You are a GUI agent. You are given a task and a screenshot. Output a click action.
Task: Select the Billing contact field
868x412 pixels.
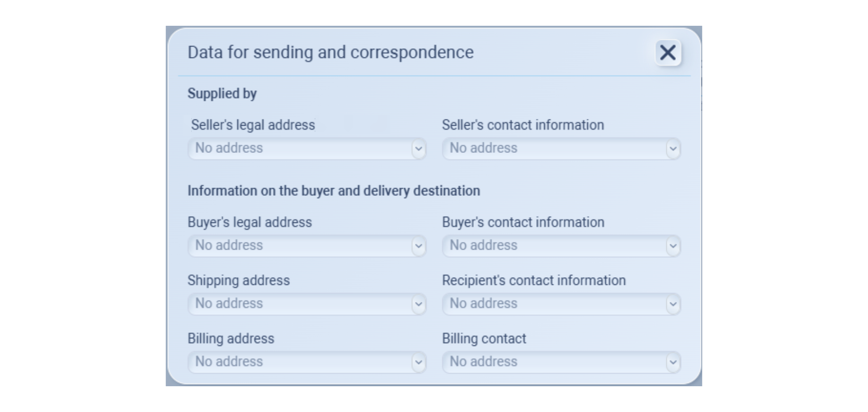pos(554,362)
